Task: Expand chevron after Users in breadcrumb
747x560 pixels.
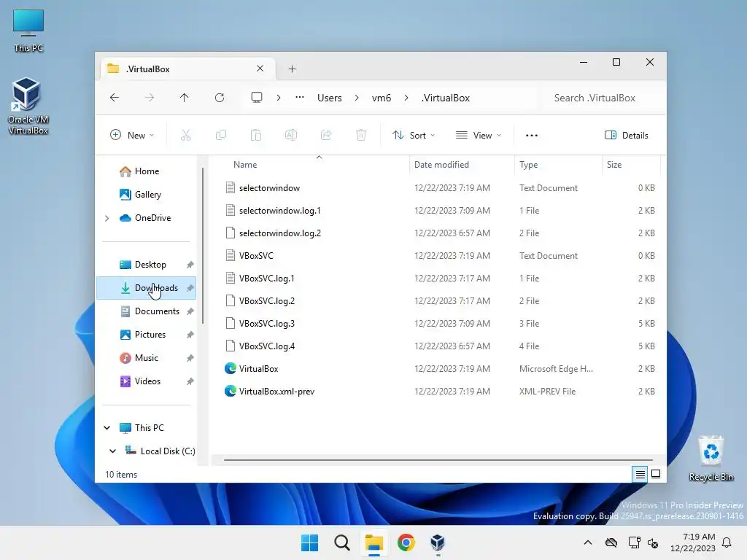Action: point(357,98)
